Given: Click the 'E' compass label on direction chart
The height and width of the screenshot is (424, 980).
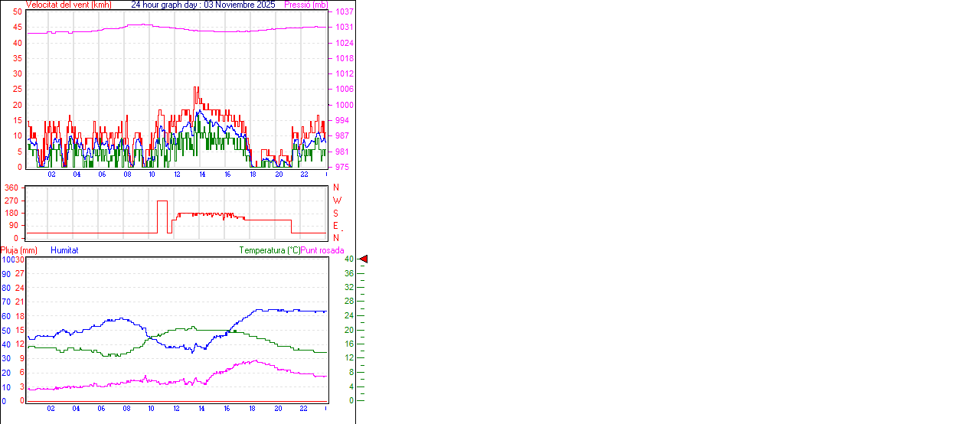Looking at the screenshot, I should click(336, 226).
